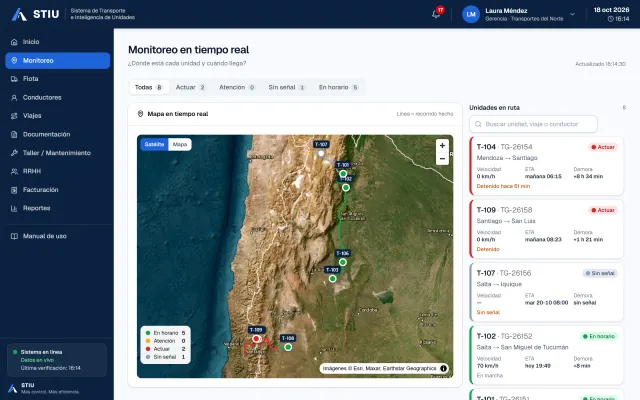Click the search magnifier icon
The width and height of the screenshot is (640, 400).
pyautogui.click(x=478, y=124)
